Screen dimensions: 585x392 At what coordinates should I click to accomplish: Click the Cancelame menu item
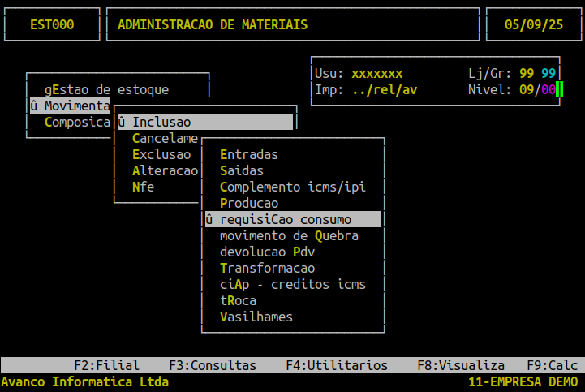pyautogui.click(x=165, y=138)
